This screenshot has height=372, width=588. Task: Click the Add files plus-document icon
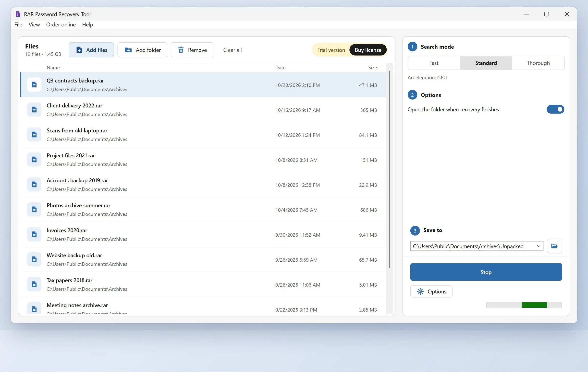79,50
